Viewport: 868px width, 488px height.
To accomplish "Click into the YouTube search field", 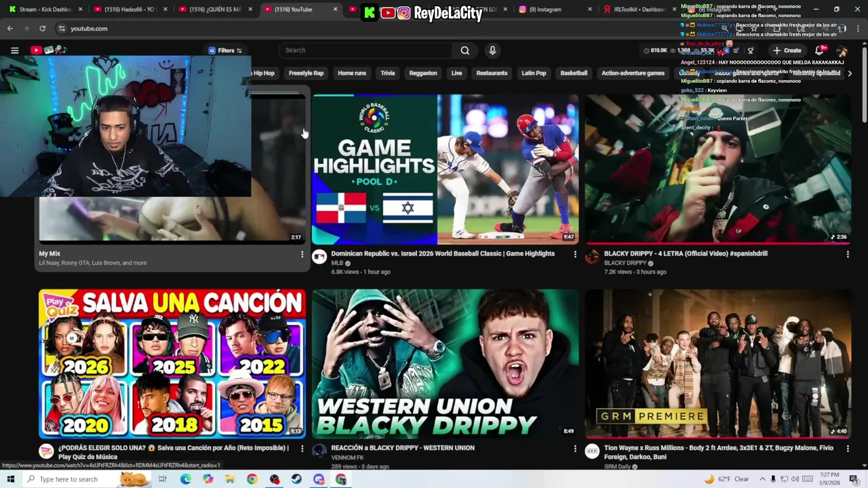I will pyautogui.click(x=366, y=50).
